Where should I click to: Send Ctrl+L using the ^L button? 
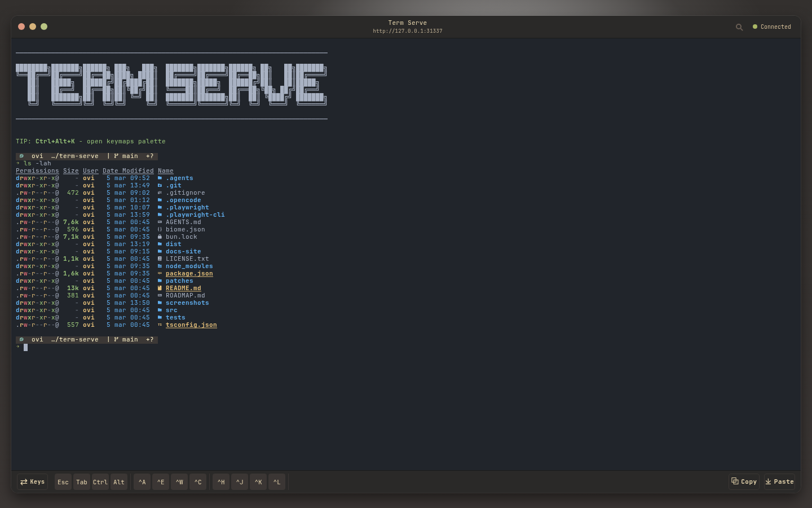pos(277,481)
